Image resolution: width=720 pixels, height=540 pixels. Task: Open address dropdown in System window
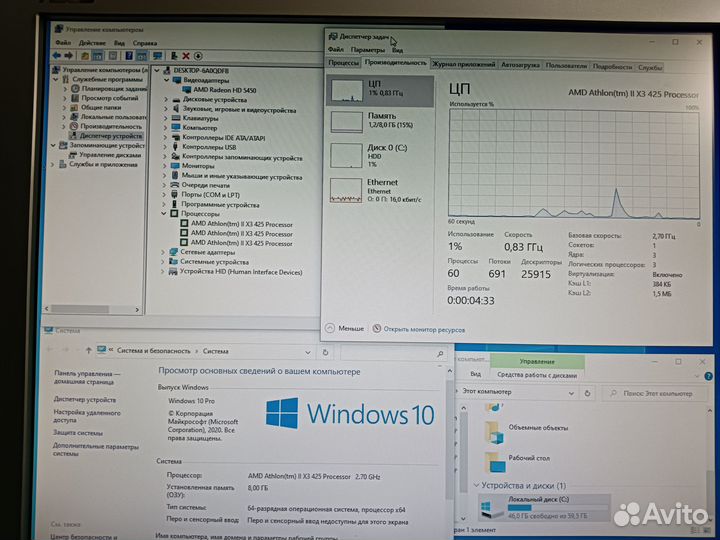pos(308,353)
